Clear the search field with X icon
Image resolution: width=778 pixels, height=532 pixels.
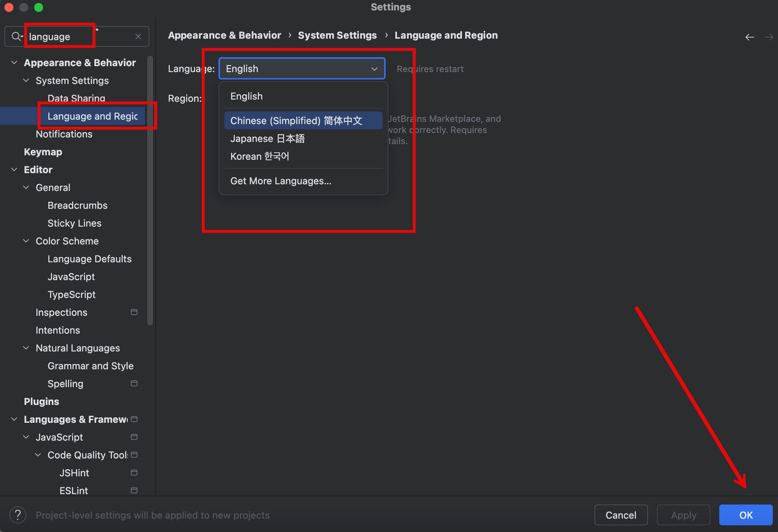coord(138,36)
